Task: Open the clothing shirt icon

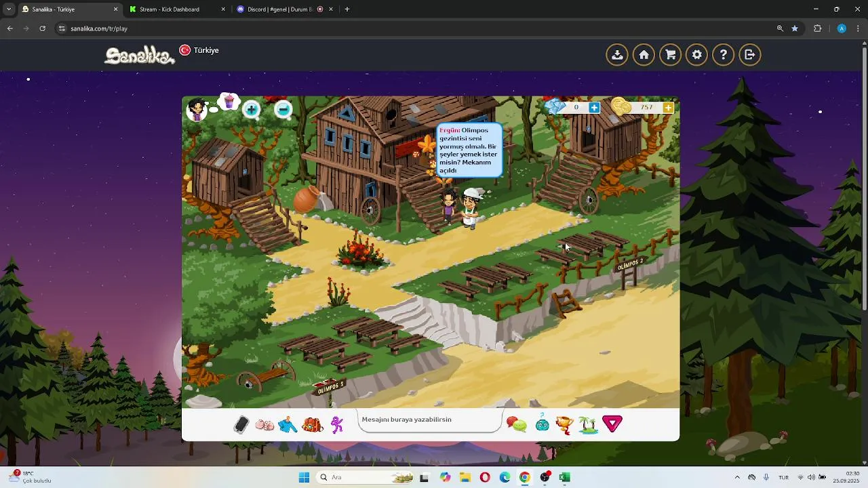Action: [x=288, y=425]
